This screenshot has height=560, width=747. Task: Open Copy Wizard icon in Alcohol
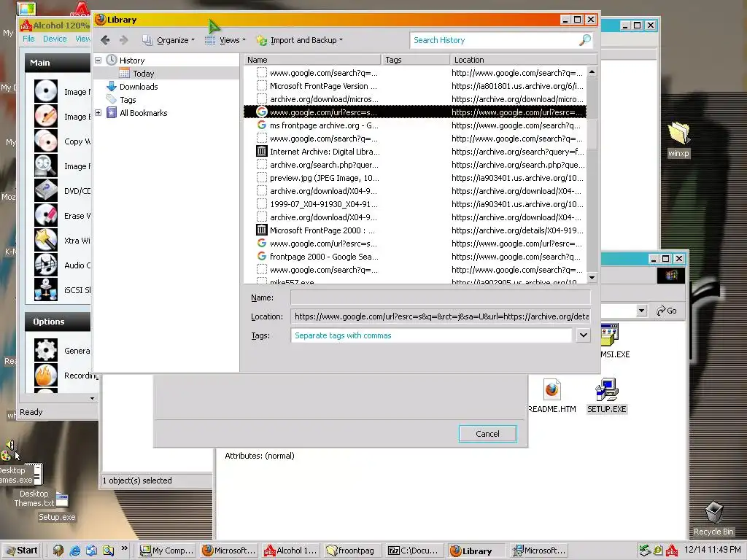tap(46, 141)
